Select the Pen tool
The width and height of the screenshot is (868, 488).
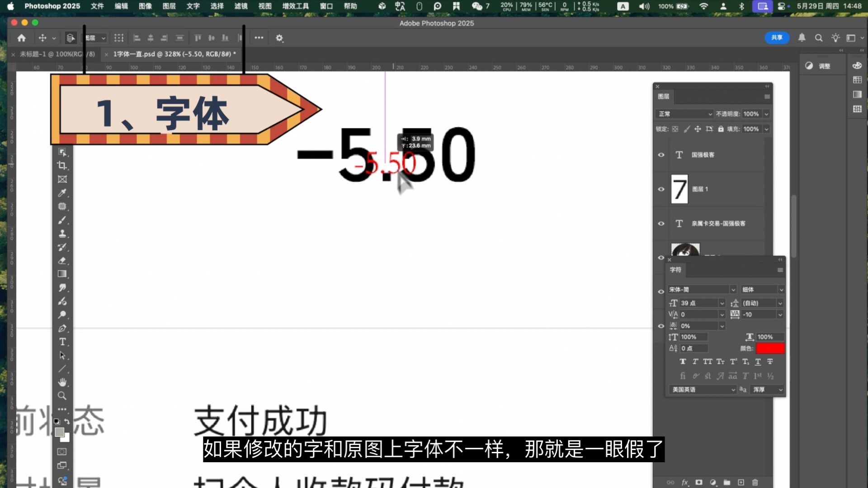pyautogui.click(x=62, y=328)
